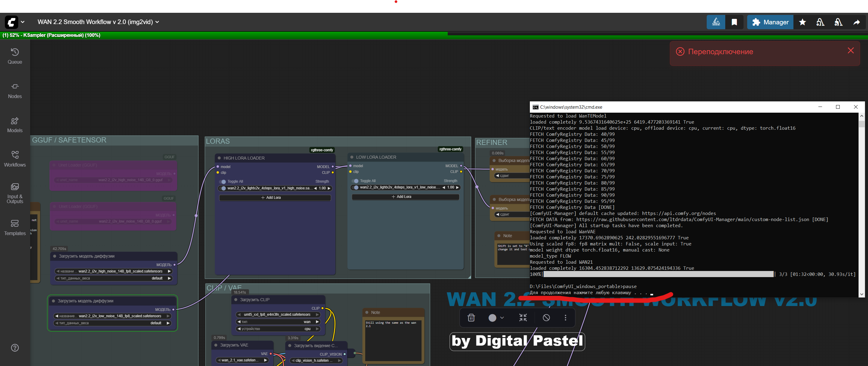Open the Workflows sidebar tab
The height and width of the screenshot is (366, 868).
click(x=15, y=159)
